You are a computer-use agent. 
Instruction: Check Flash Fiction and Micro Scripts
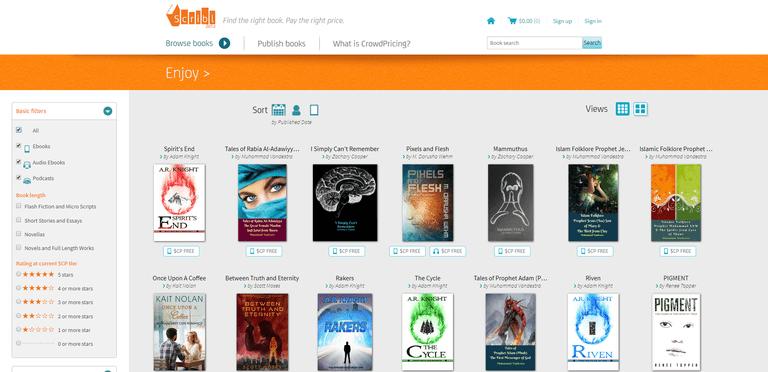[19, 206]
